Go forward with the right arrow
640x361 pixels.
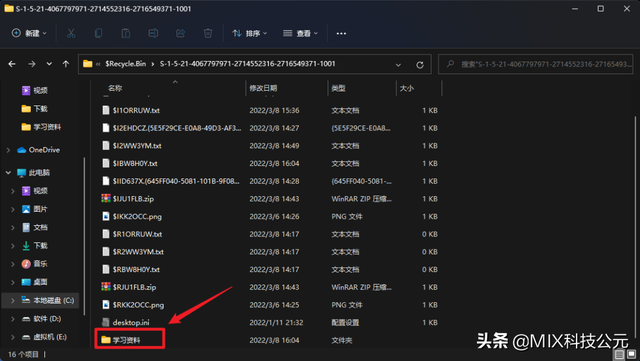(31, 64)
